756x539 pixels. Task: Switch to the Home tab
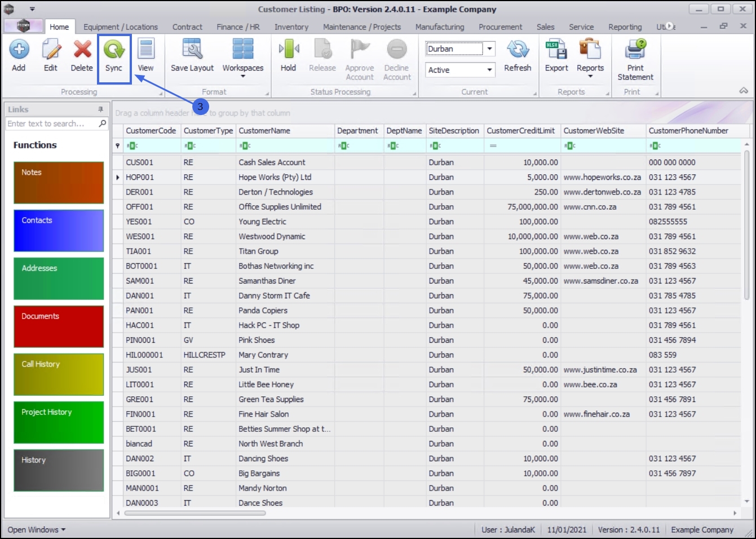[59, 27]
